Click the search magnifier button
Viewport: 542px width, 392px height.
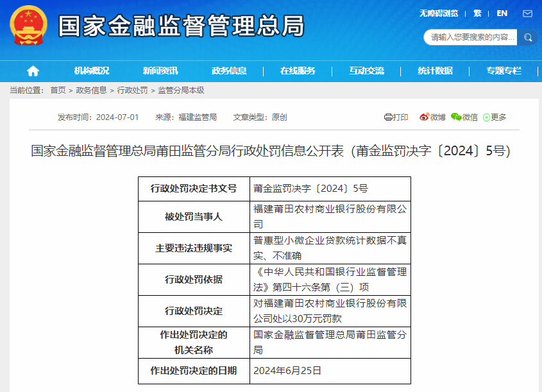[527, 37]
